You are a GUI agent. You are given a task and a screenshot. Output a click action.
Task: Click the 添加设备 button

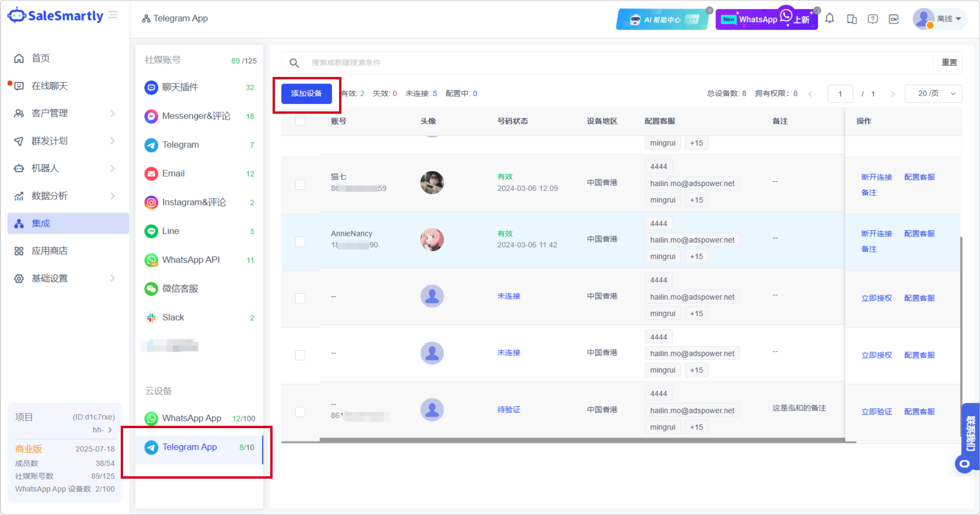307,93
